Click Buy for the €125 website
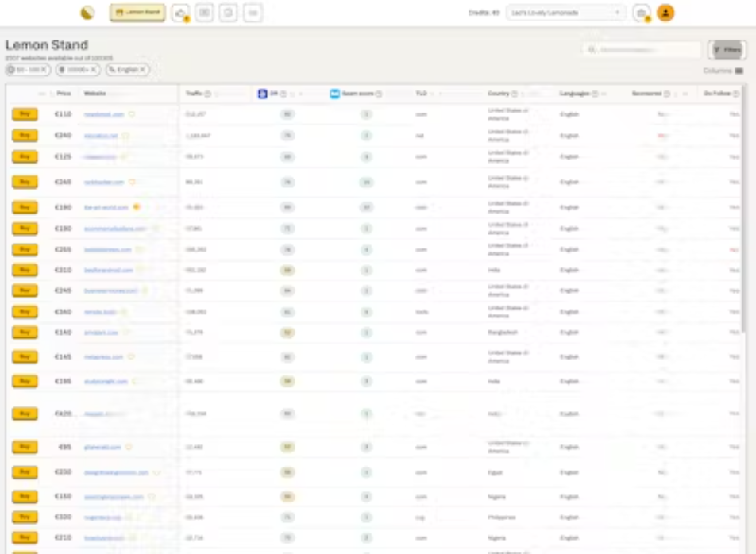The height and width of the screenshot is (554, 756). pyautogui.click(x=25, y=156)
